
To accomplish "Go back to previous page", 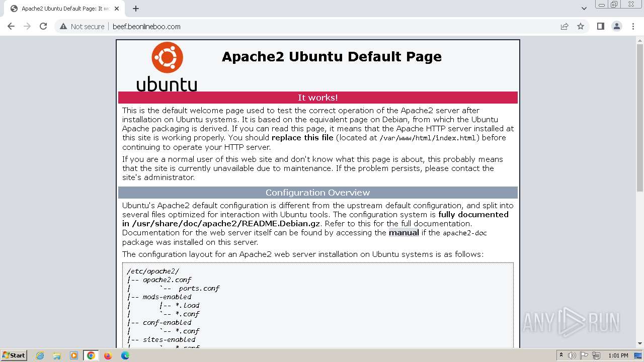I will click(x=11, y=26).
